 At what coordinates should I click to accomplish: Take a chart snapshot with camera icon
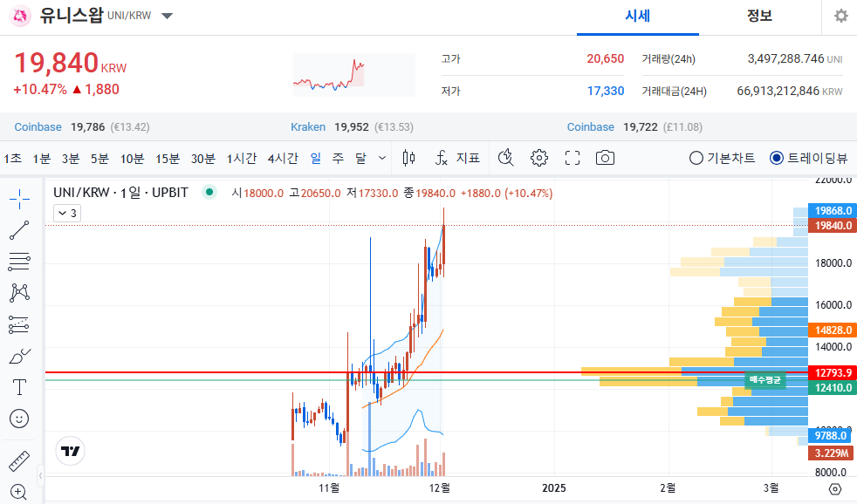tap(605, 158)
